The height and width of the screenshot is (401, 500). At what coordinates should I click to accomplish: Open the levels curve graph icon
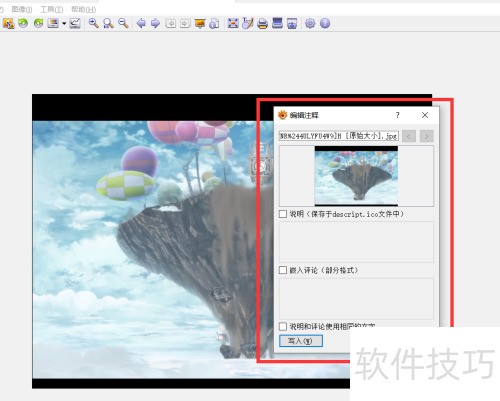(75, 23)
